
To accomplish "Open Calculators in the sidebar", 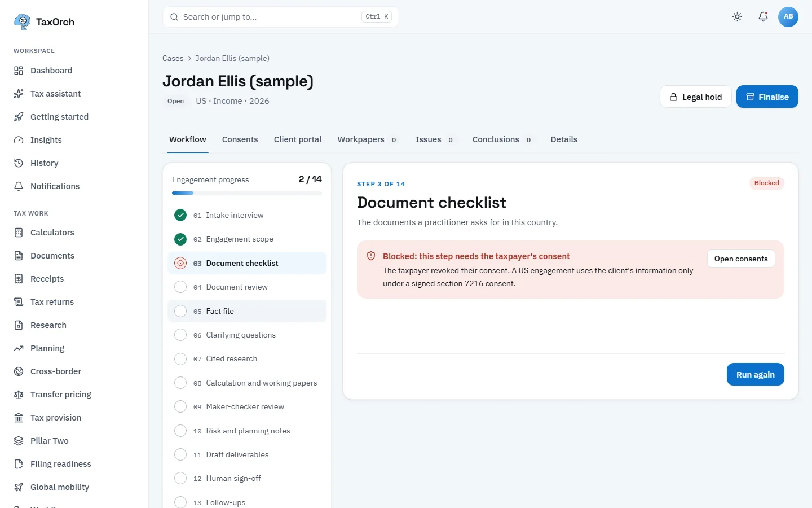I will (x=74, y=233).
